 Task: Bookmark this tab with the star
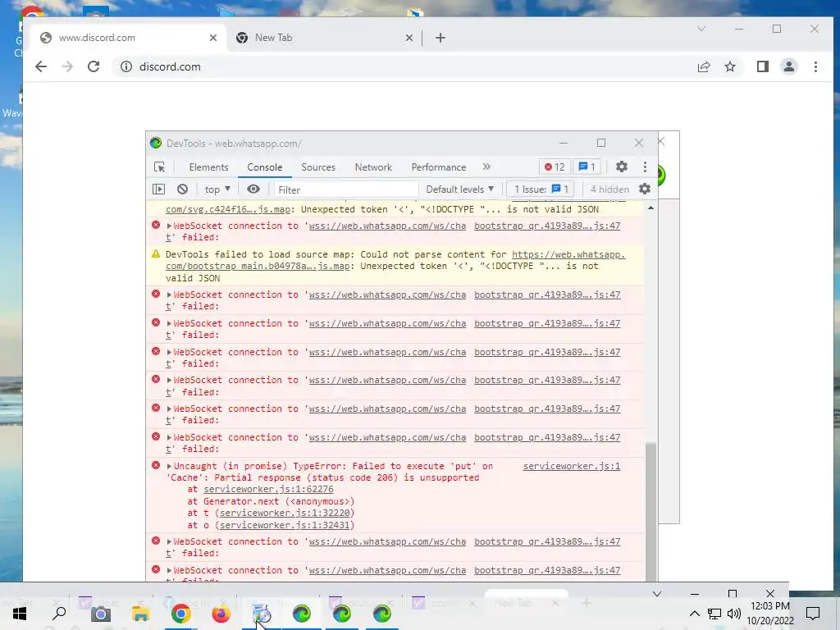(729, 66)
